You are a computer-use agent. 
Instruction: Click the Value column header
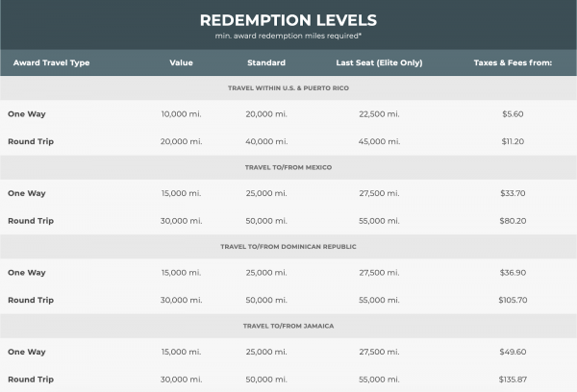(x=181, y=63)
